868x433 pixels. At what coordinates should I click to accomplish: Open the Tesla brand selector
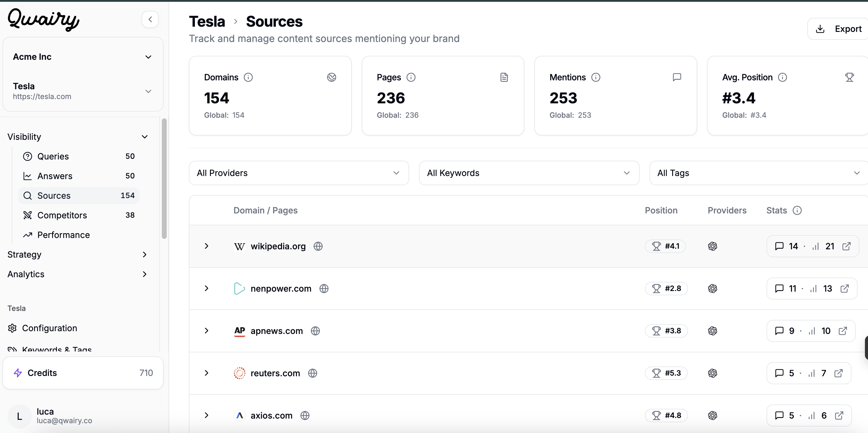(x=82, y=91)
